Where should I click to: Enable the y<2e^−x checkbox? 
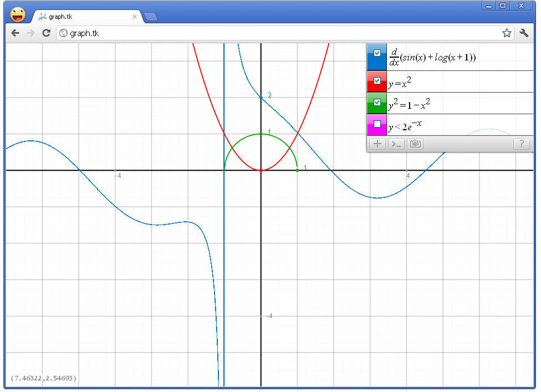(x=377, y=124)
